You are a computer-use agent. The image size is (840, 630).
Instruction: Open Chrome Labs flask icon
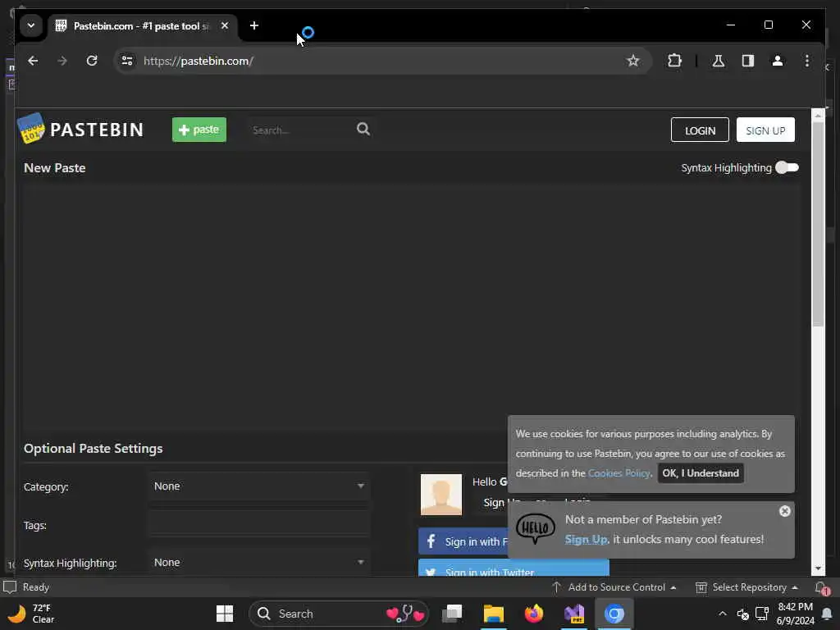click(x=719, y=61)
